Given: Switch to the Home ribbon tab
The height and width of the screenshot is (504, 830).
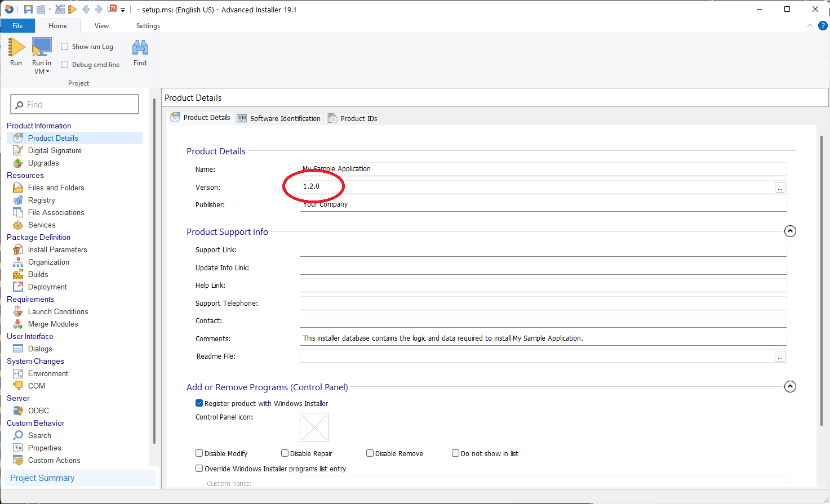Looking at the screenshot, I should (57, 26).
